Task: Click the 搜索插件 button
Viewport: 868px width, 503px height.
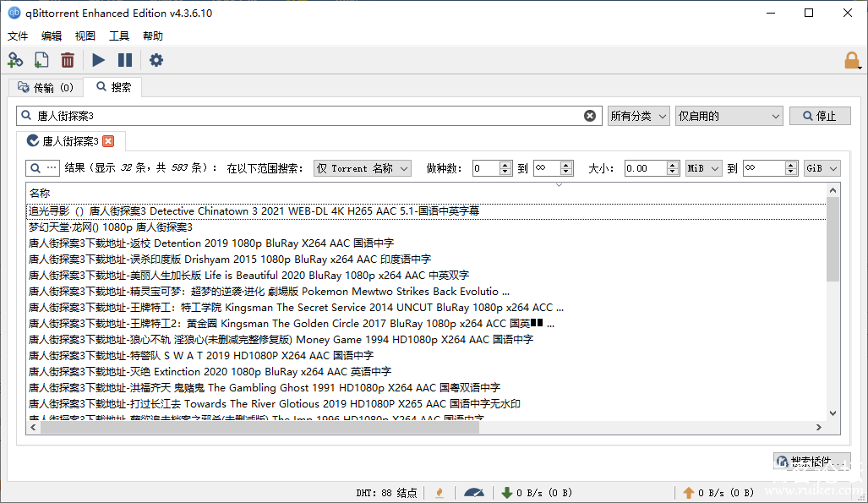Action: 812,462
